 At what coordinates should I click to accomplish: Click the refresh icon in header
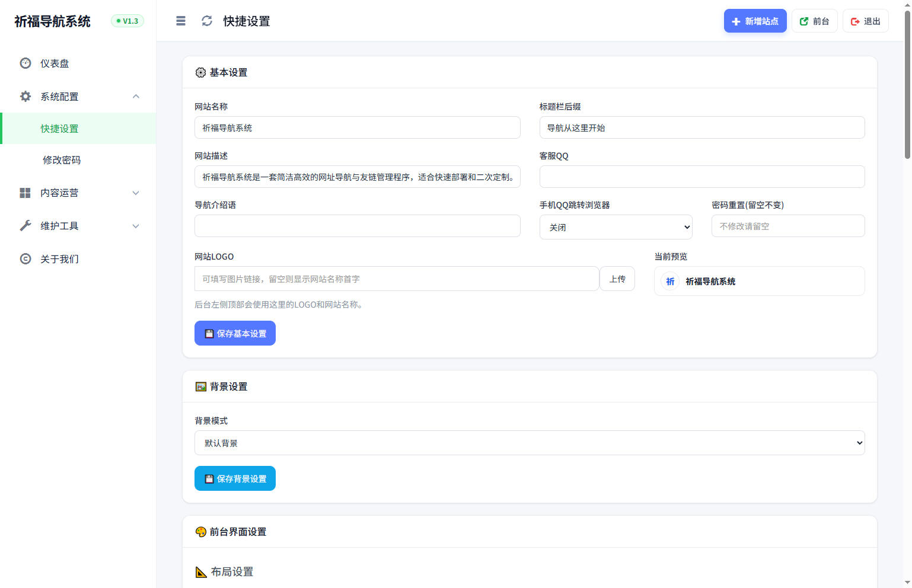pos(207,21)
